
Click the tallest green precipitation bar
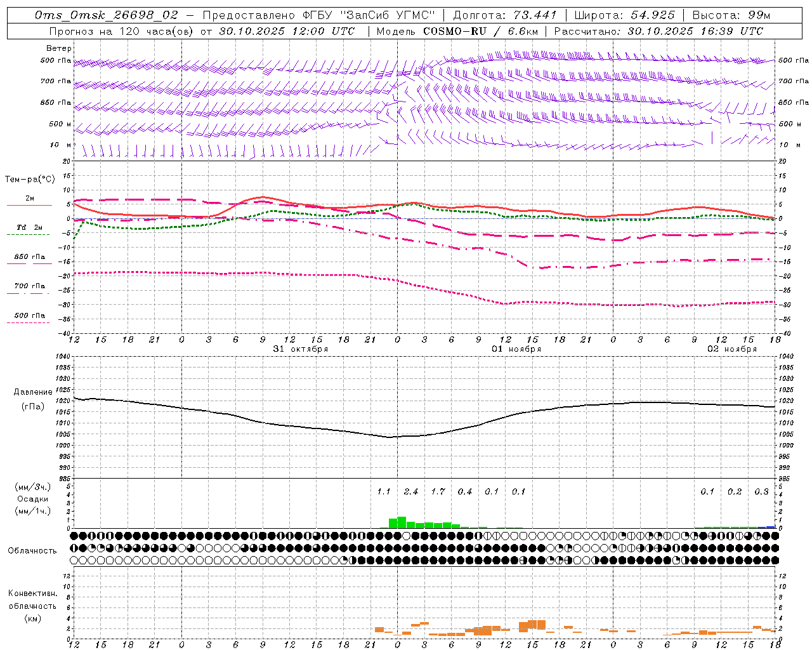pos(402,522)
